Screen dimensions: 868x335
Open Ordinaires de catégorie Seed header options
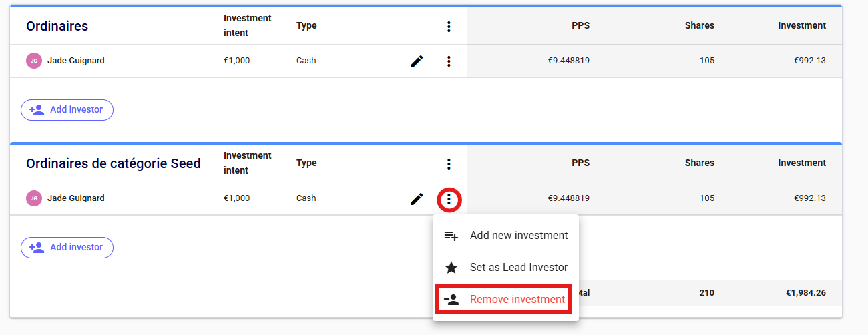(449, 164)
